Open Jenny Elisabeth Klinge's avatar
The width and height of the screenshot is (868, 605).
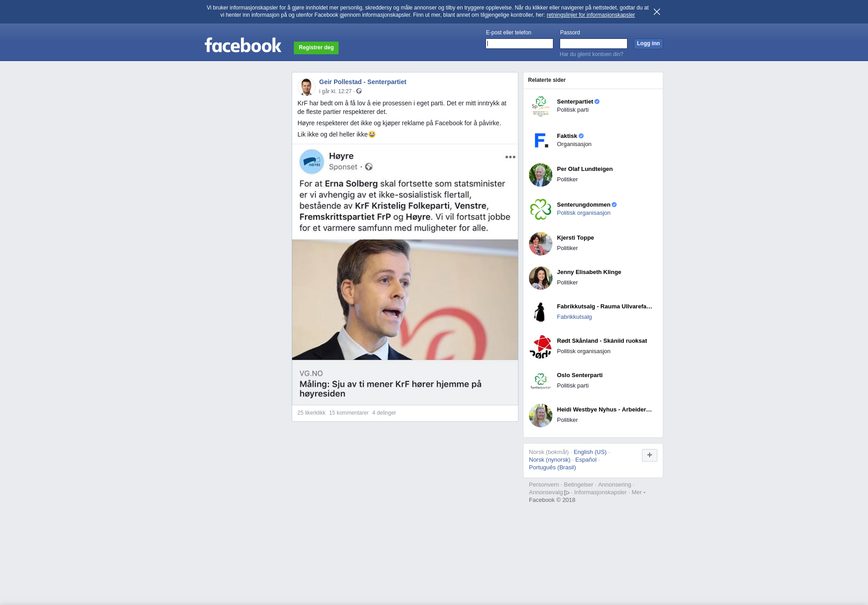pos(541,278)
